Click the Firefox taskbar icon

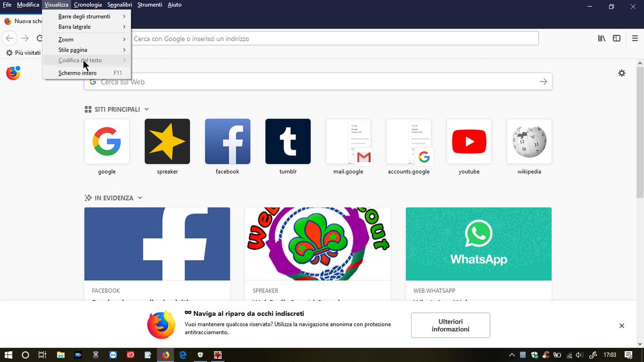point(165,355)
